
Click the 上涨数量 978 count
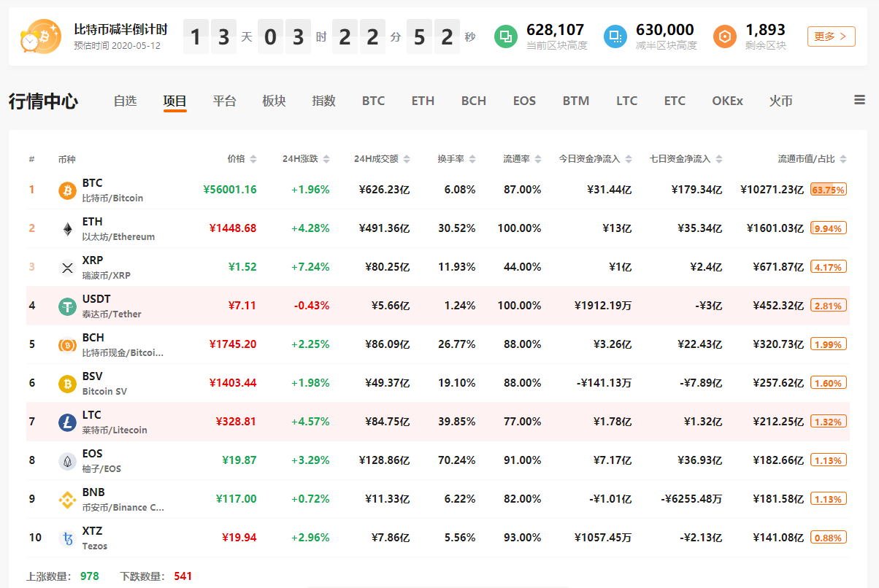click(x=89, y=576)
